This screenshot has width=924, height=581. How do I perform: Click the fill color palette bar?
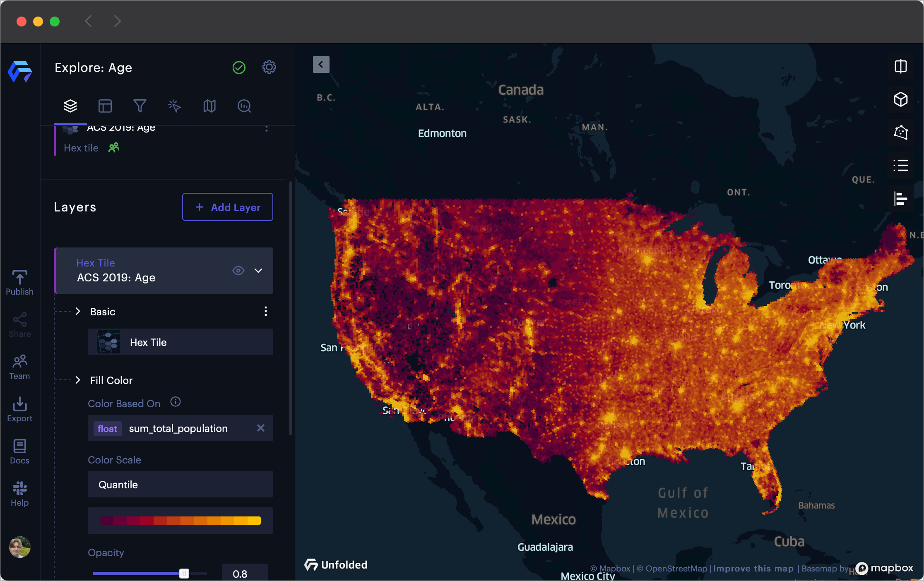click(x=180, y=521)
